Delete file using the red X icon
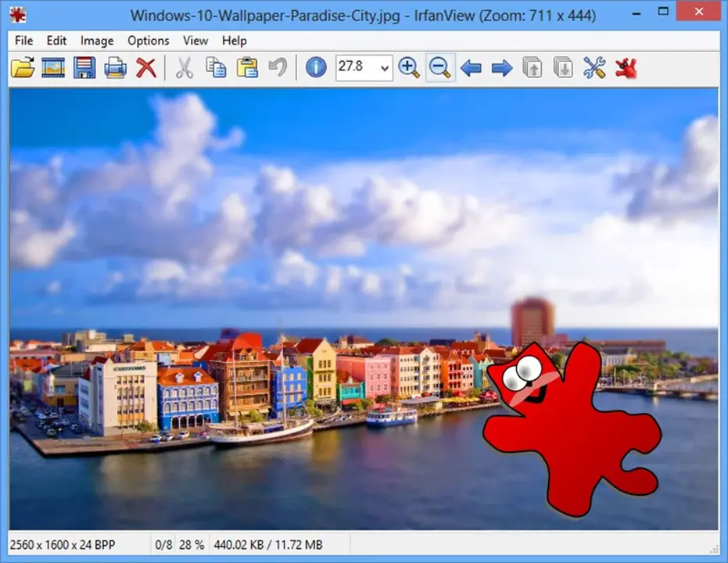Screen dimensions: 728x563 [146, 68]
